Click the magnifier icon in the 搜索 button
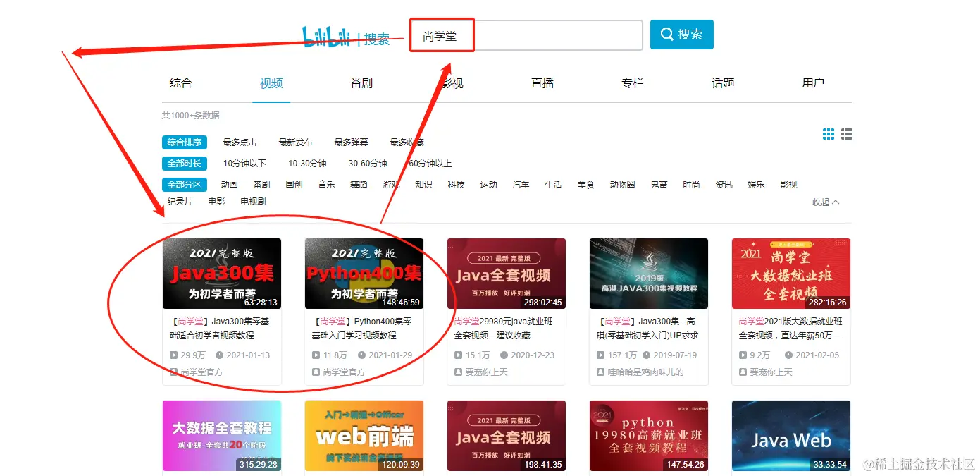980x476 pixels. pyautogui.click(x=666, y=34)
